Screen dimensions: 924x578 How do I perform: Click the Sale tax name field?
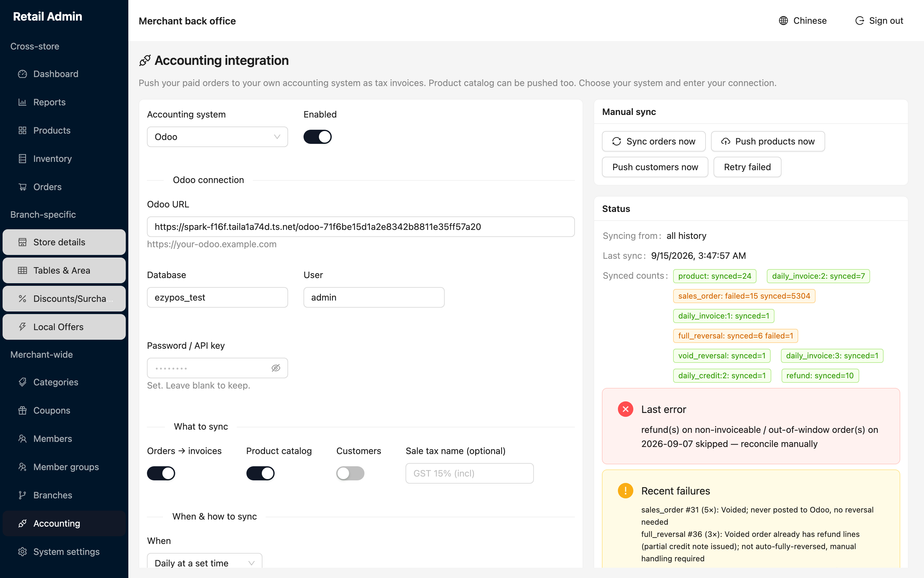469,473
